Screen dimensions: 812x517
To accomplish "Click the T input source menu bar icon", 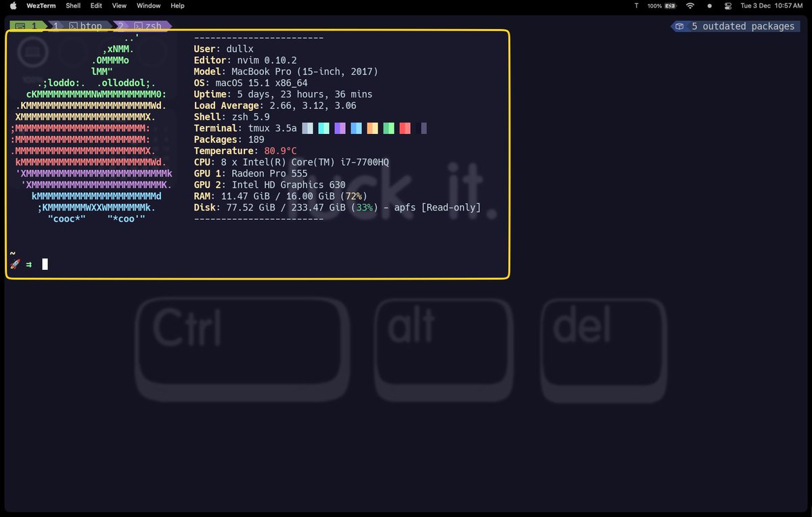I will 636,5.
